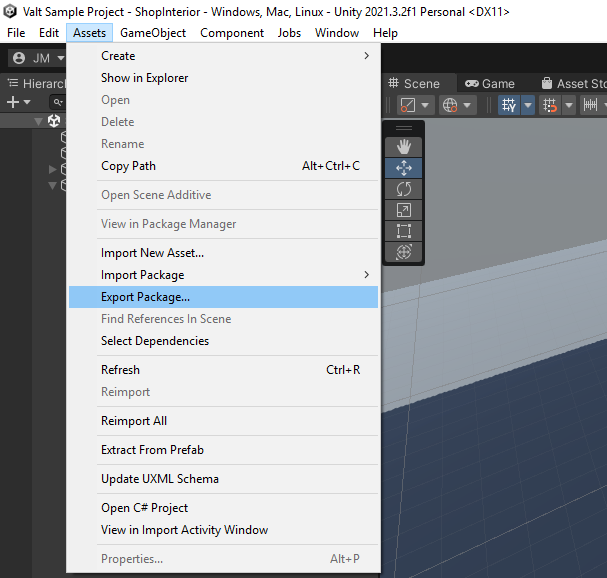Click the plus icon in Hierarchy panel
607x578 pixels.
13,102
